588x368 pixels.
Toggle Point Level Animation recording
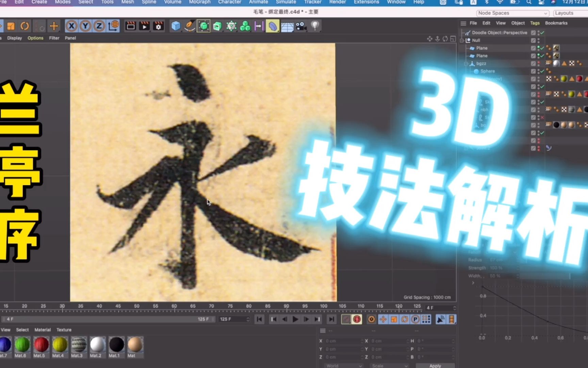[426, 319]
